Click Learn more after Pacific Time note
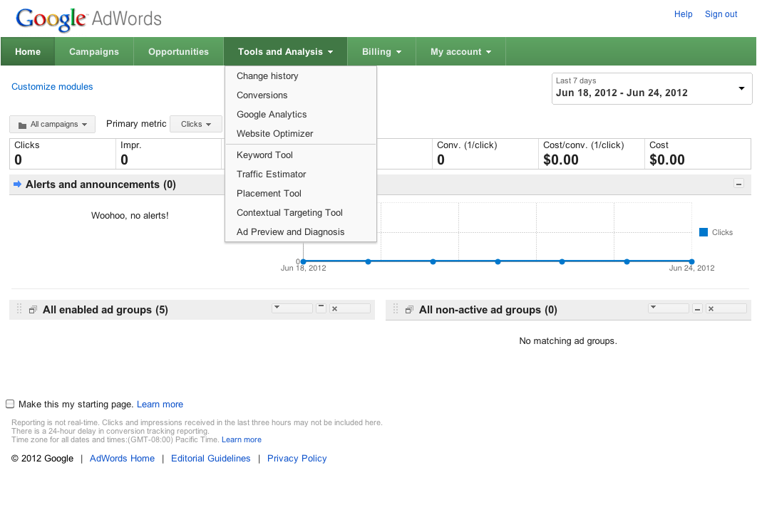757x532 pixels. click(x=242, y=440)
